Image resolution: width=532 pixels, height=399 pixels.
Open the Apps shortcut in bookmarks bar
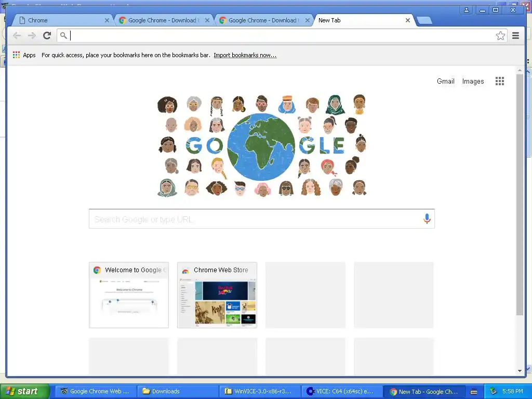pos(24,55)
